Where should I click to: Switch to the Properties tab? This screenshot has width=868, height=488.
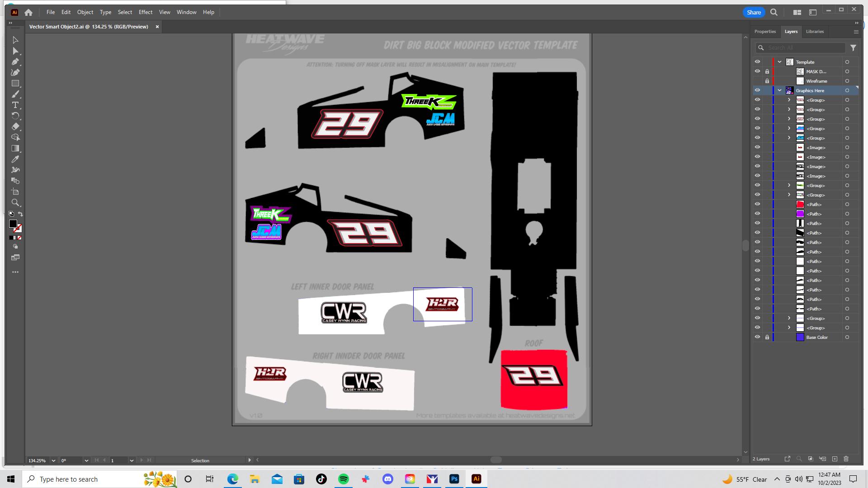coord(765,32)
